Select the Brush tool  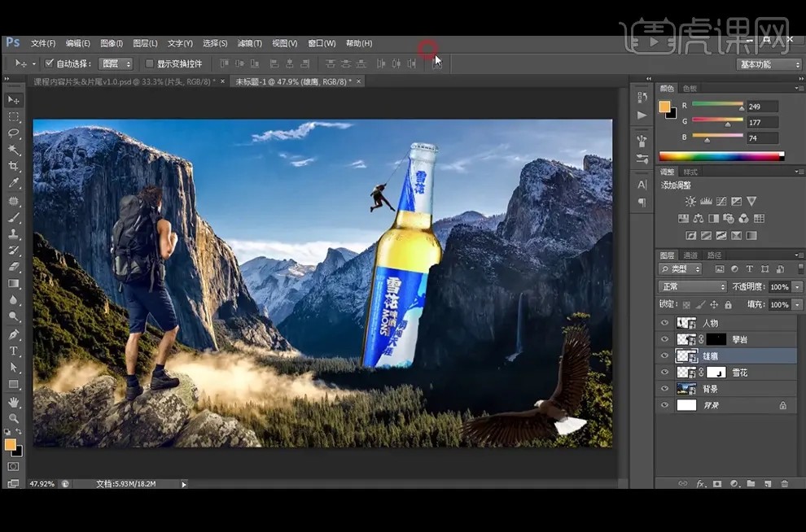(13, 216)
